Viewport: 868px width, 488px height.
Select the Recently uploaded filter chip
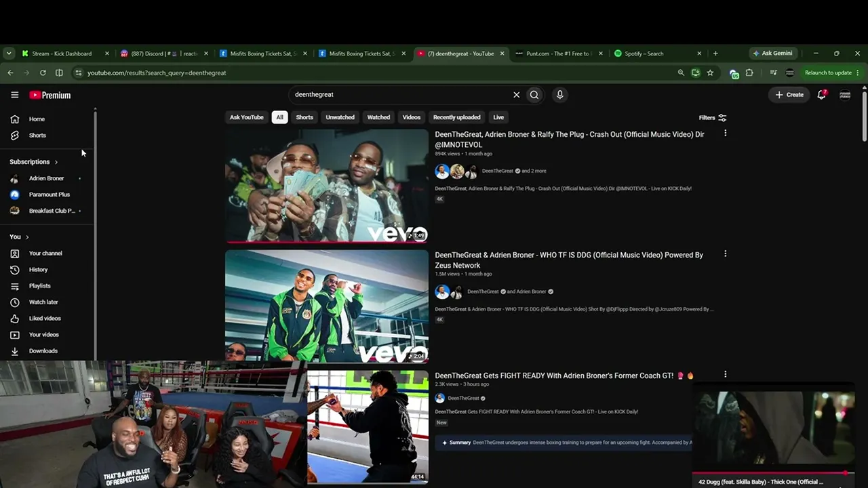point(456,117)
